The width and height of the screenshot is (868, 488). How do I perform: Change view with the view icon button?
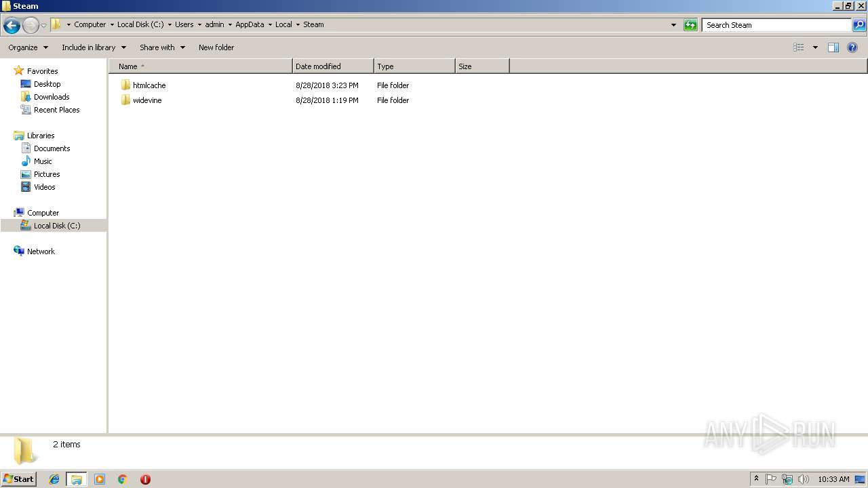[799, 47]
